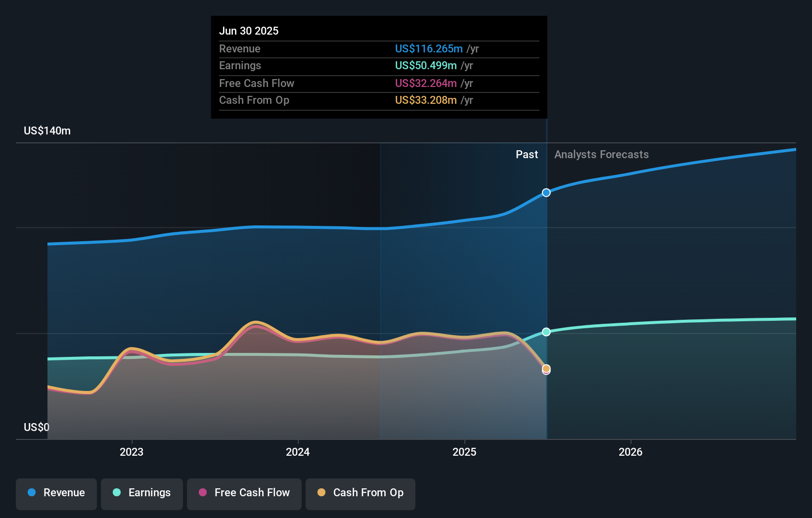The height and width of the screenshot is (518, 812).
Task: Click the Jun 30 2025 tooltip date
Action: click(249, 31)
